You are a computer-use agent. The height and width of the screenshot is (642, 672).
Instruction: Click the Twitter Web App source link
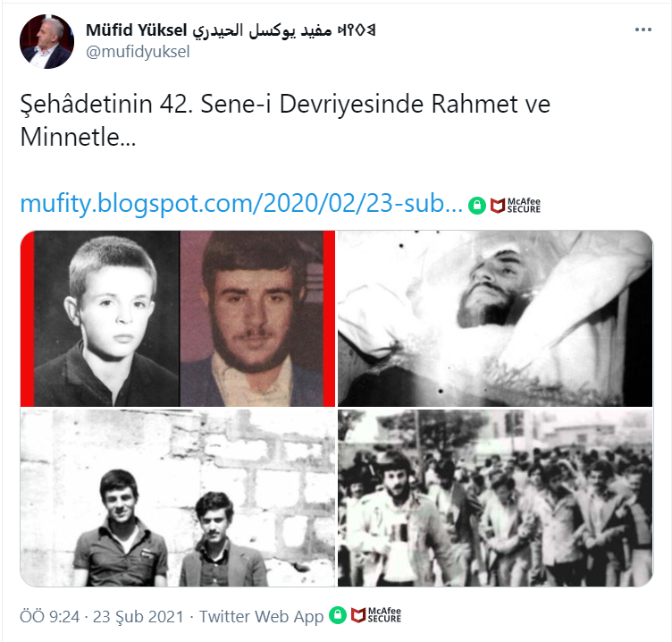point(261,616)
